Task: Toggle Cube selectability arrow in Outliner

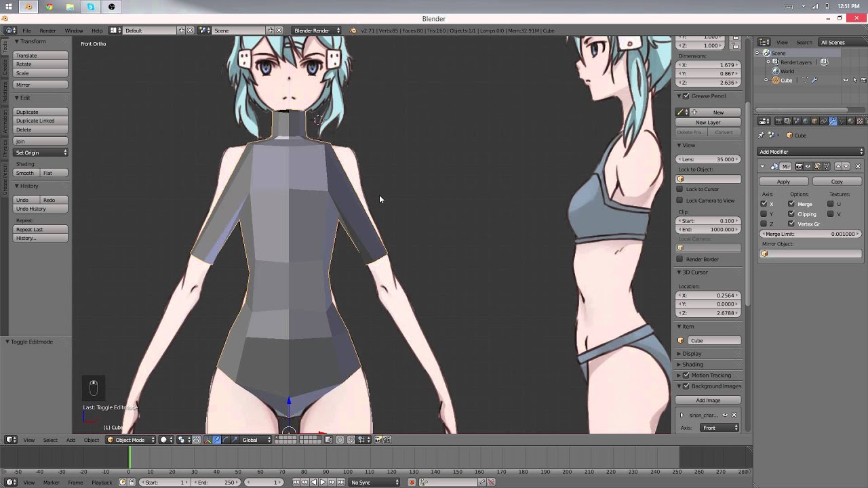Action: (x=854, y=80)
